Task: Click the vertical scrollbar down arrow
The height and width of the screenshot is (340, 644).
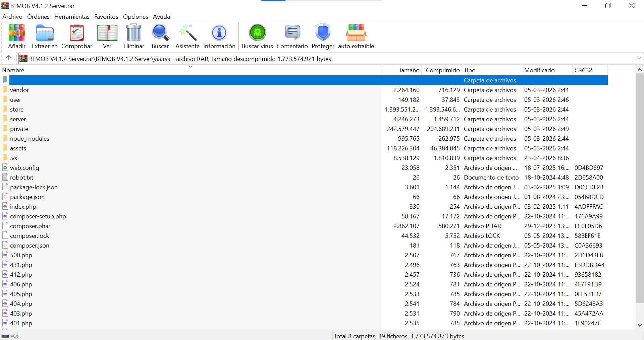Action: 640,325
